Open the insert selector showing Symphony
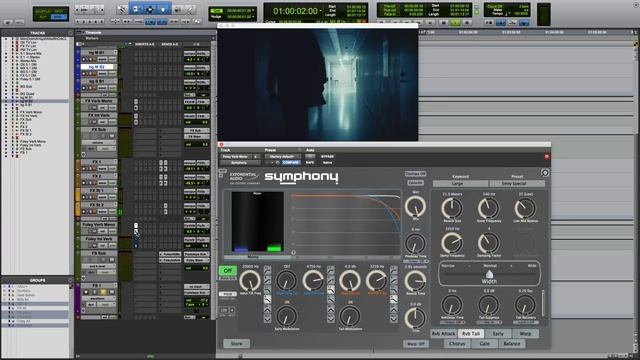 point(240,162)
